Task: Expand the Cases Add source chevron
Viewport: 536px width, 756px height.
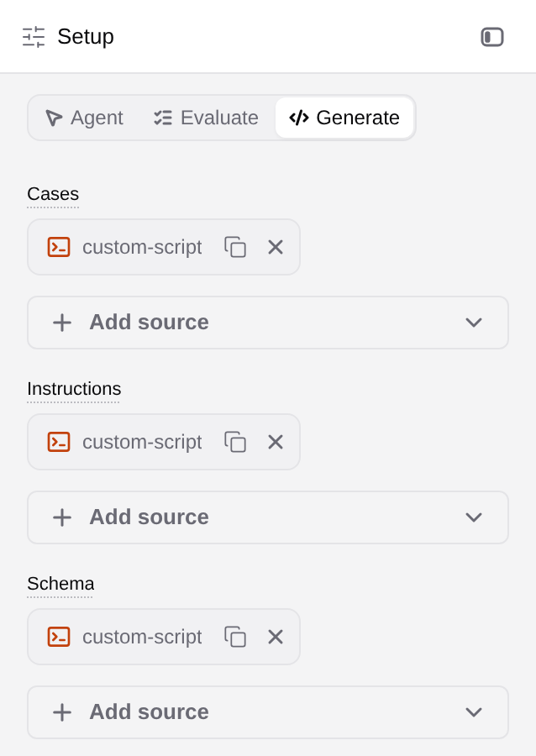Action: (474, 323)
